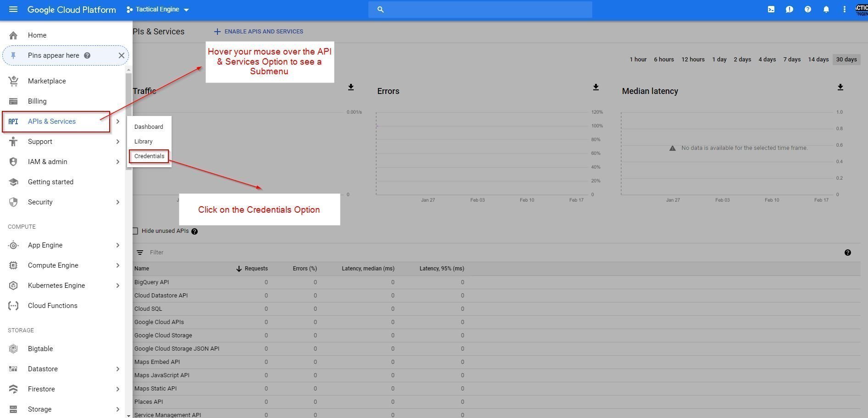Screen dimensions: 868x418
Task: Expand the Firestore submenu chevron
Action: coord(118,389)
